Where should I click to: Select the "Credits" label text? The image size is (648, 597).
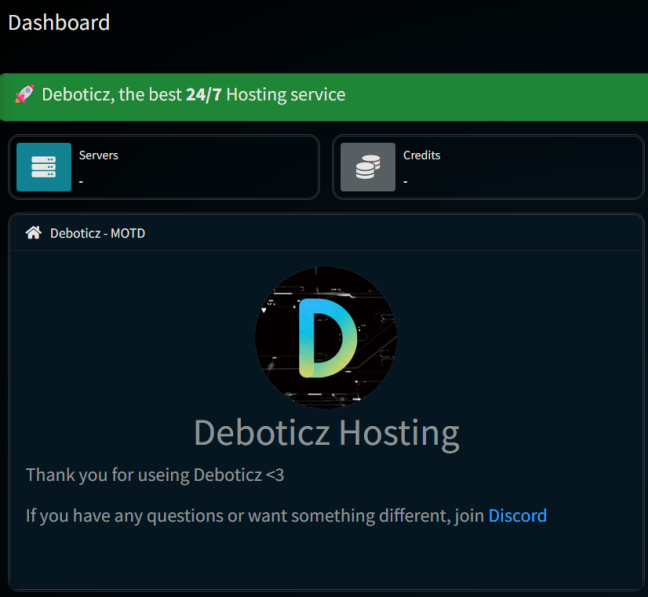point(421,155)
